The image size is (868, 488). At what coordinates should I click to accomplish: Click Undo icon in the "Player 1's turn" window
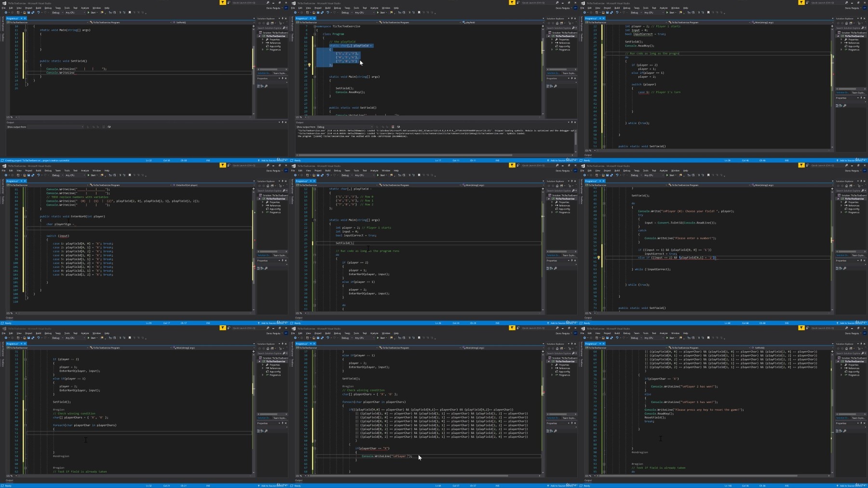click(x=617, y=13)
